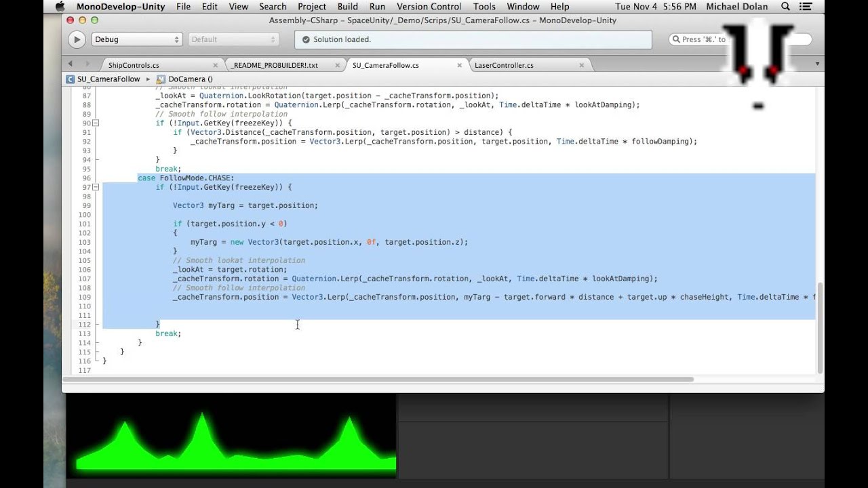
Task: Close the SU_CameraFollow.cs tab
Action: pyautogui.click(x=459, y=65)
